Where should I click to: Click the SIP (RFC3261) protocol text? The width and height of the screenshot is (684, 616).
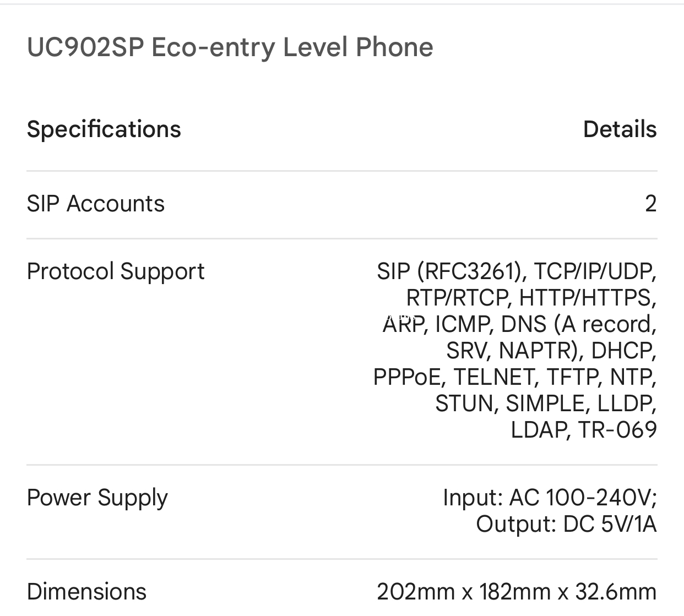(449, 271)
